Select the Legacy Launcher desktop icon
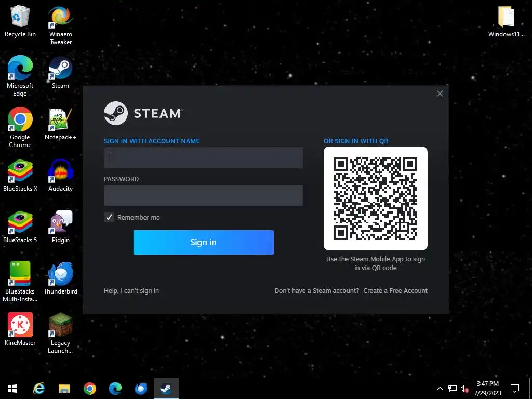Image resolution: width=532 pixels, height=399 pixels. pyautogui.click(x=60, y=333)
